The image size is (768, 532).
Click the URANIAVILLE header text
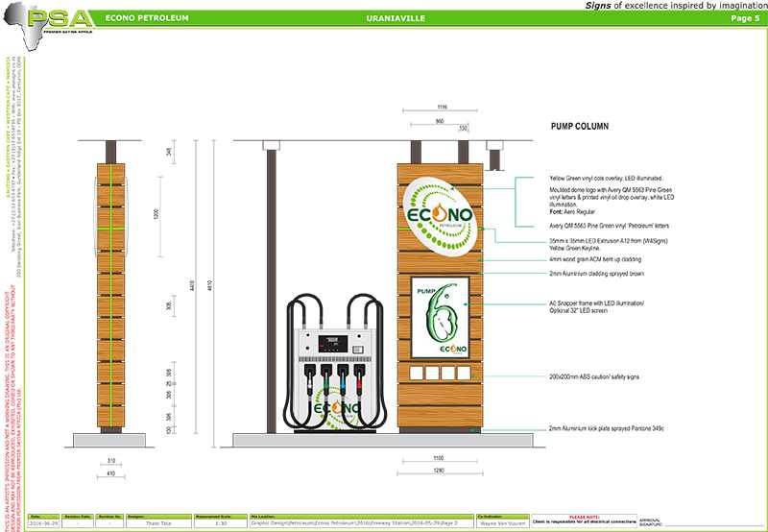pyautogui.click(x=396, y=18)
